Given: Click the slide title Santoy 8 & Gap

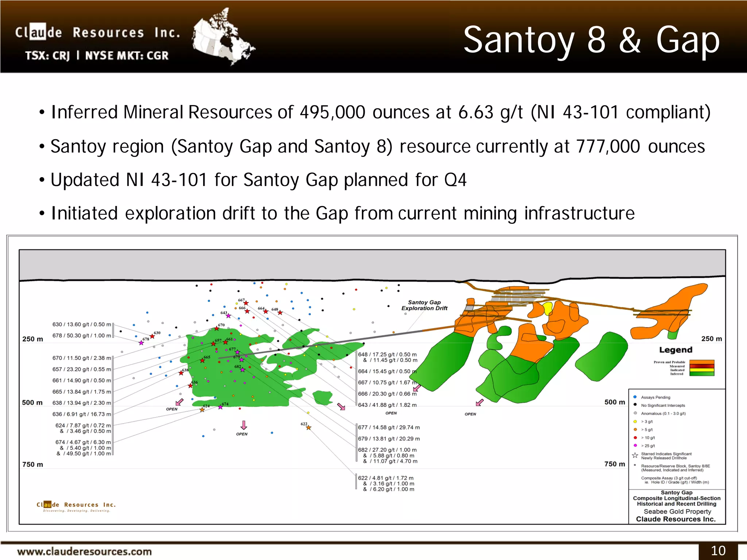Looking at the screenshot, I should 592,40.
